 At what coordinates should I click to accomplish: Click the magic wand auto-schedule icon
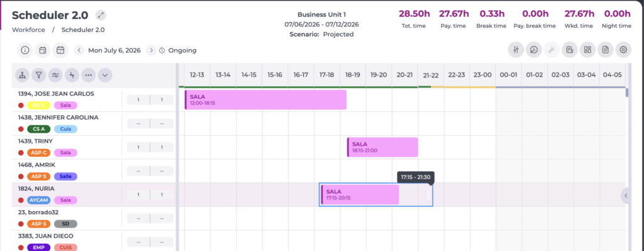point(552,50)
